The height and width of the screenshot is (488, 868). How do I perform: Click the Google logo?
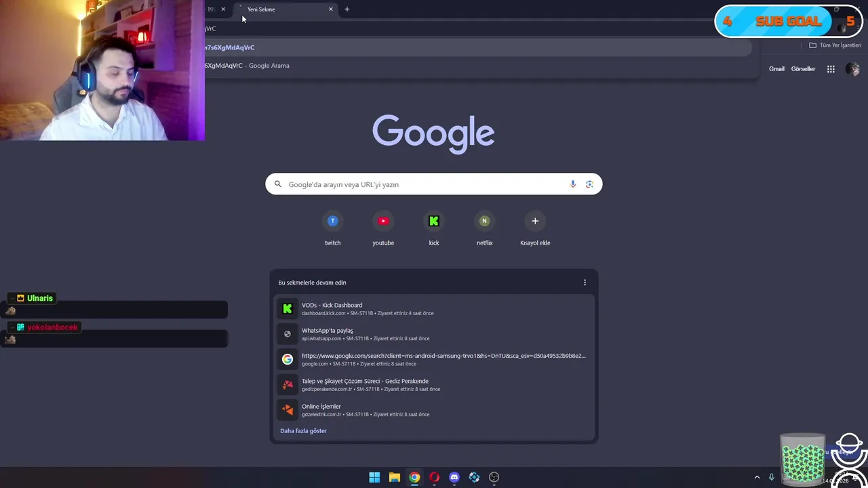433,134
